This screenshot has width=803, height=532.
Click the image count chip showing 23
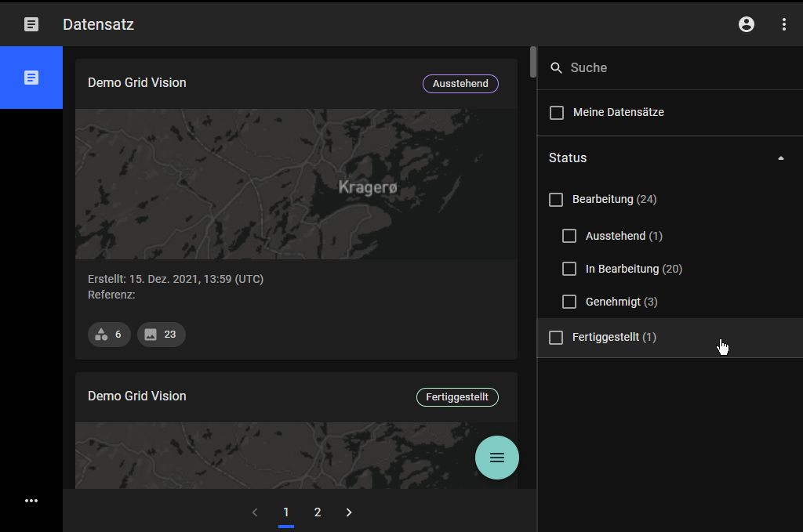[161, 335]
